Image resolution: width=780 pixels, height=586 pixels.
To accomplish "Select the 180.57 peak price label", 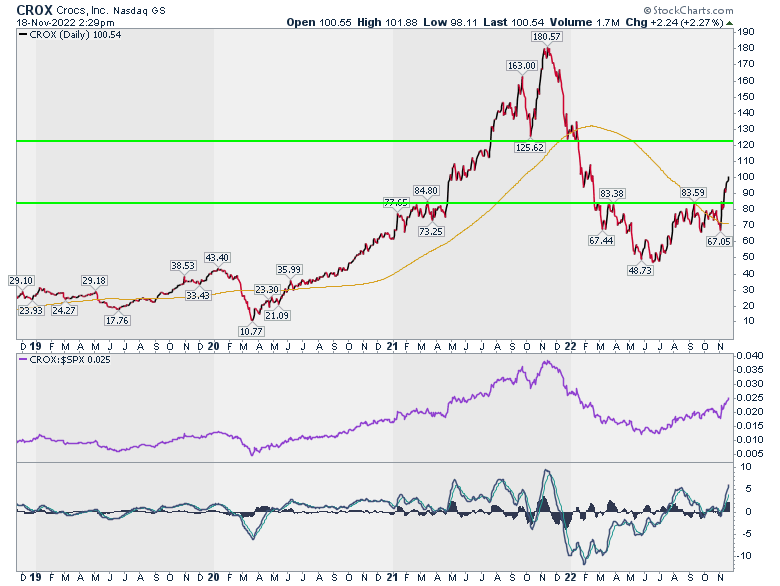I will (x=547, y=36).
